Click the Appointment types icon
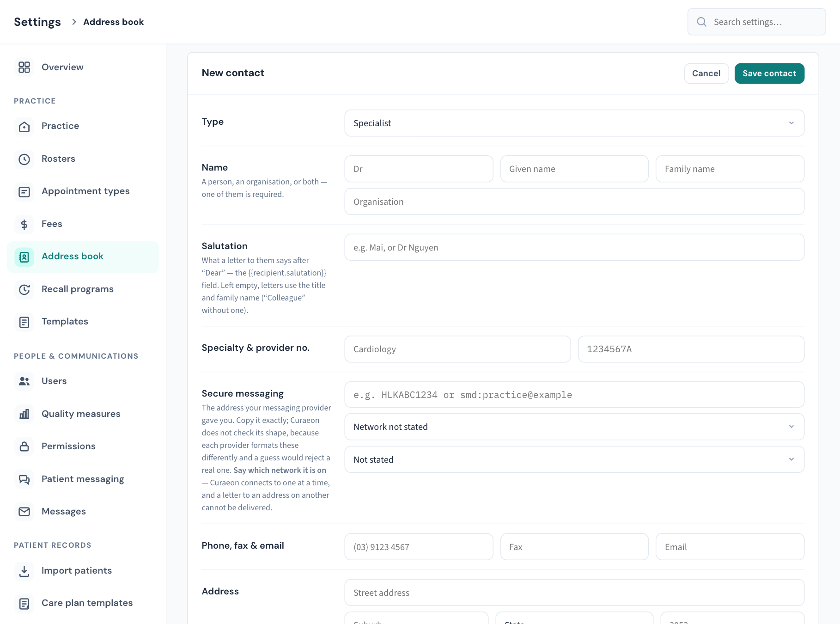 pos(24,191)
